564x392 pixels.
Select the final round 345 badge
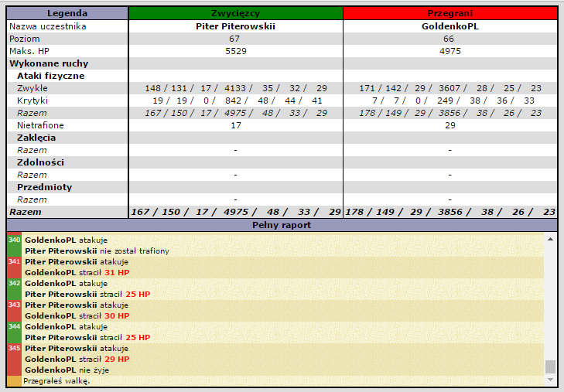pos(14,349)
